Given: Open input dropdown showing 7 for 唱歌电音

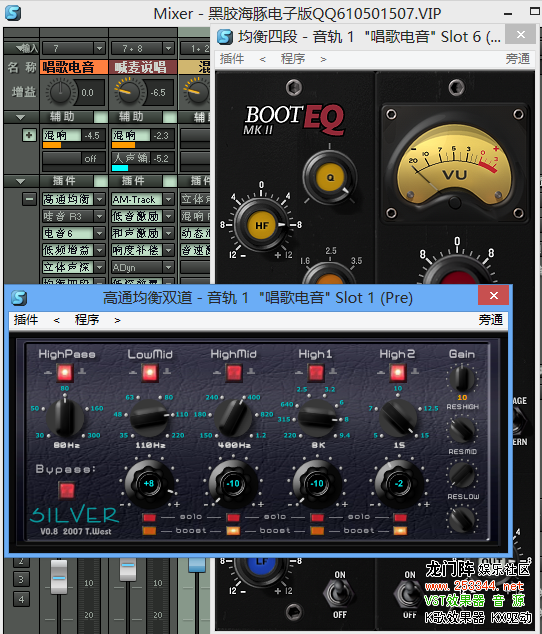Looking at the screenshot, I should pos(99,49).
